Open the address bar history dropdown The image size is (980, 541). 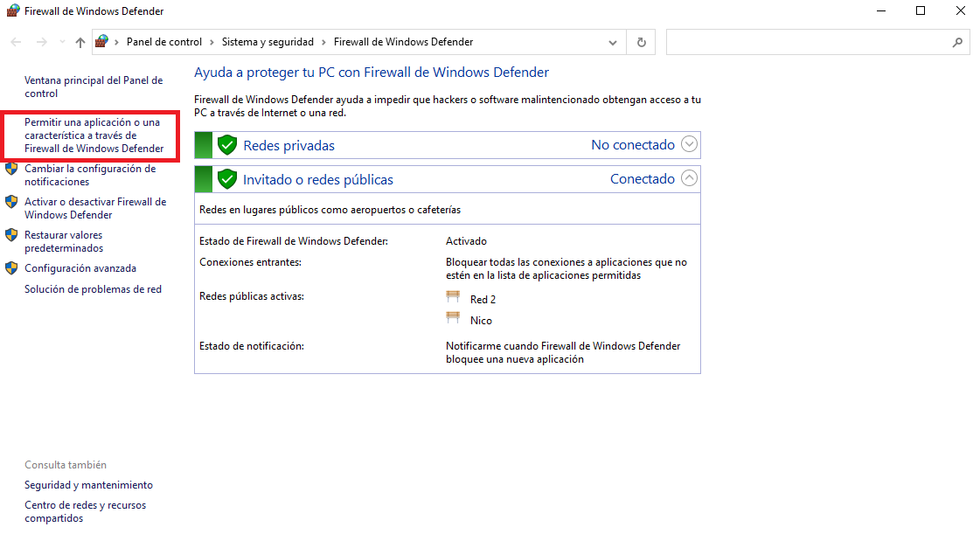click(613, 43)
